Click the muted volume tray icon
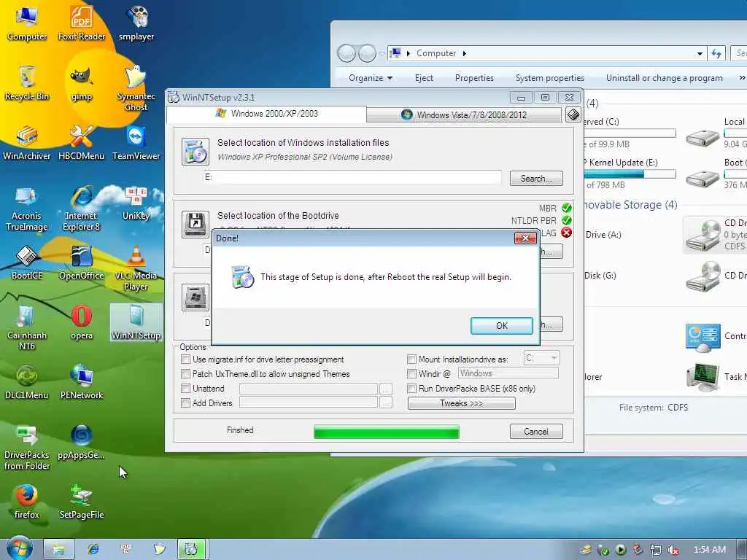747x560 pixels. click(x=673, y=550)
